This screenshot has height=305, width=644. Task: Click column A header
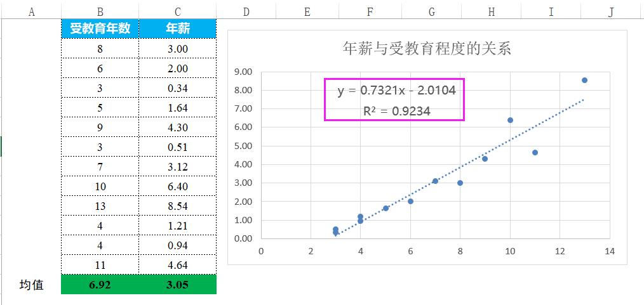[32, 11]
